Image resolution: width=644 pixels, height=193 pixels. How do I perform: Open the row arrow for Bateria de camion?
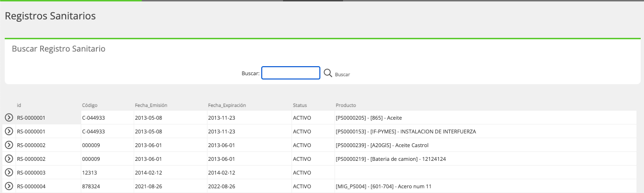pyautogui.click(x=9, y=158)
